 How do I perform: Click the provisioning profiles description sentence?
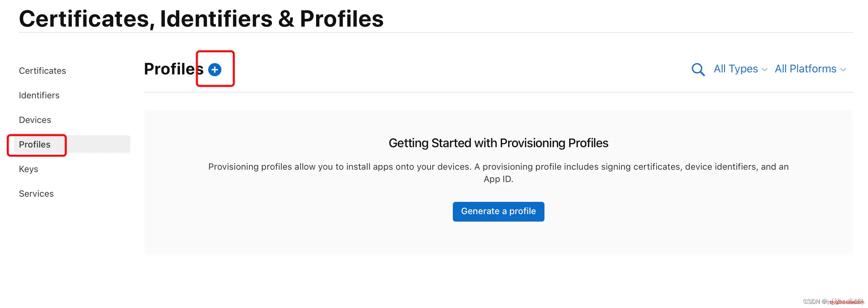pyautogui.click(x=498, y=167)
